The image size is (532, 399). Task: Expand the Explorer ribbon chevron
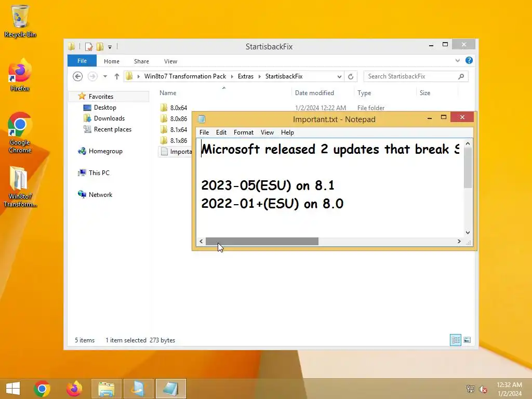tap(458, 60)
